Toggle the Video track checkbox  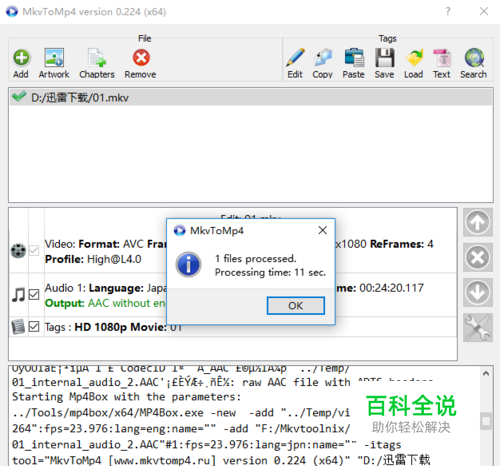[x=34, y=250]
